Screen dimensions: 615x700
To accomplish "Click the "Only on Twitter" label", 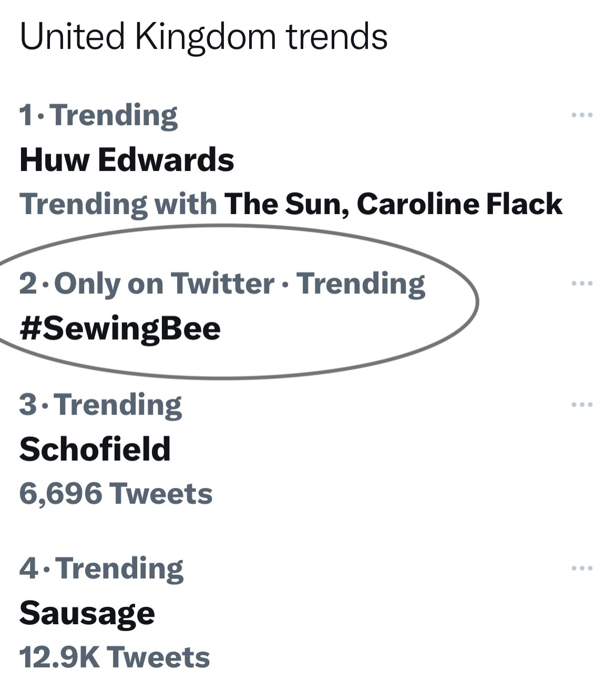I will click(x=164, y=283).
